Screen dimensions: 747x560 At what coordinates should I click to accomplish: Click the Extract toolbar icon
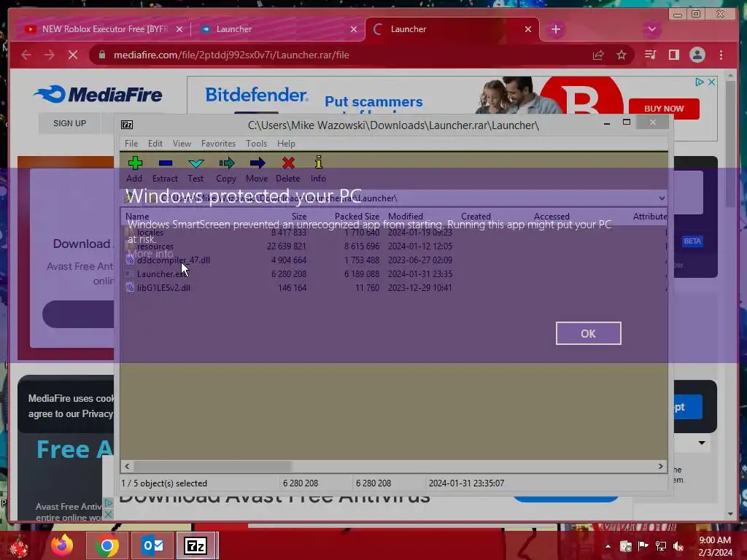coord(165,169)
